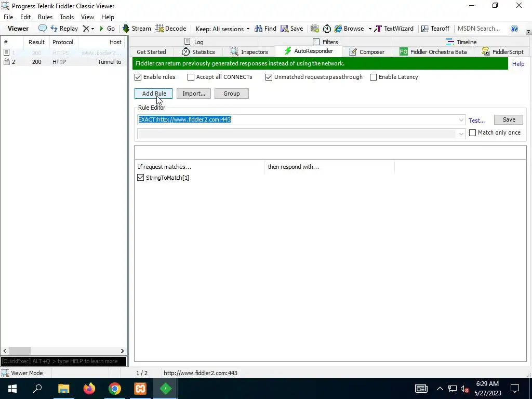Click the camera screenshot toolbar icon

click(x=315, y=29)
